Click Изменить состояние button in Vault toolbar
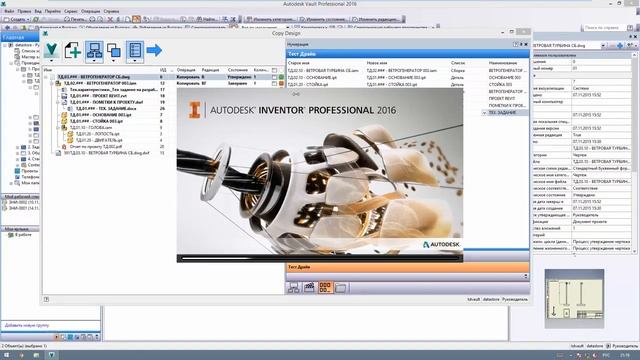 coord(323,19)
